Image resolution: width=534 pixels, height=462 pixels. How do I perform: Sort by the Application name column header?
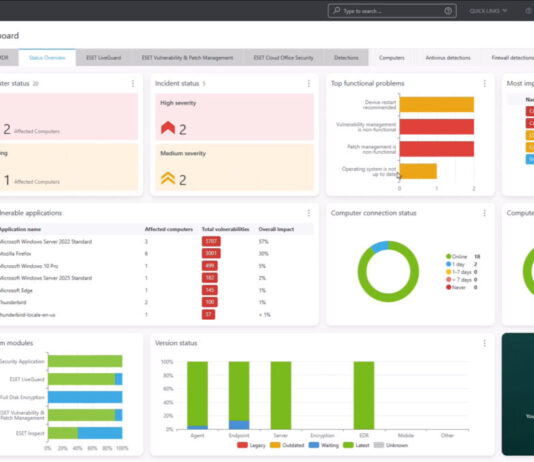point(20,229)
